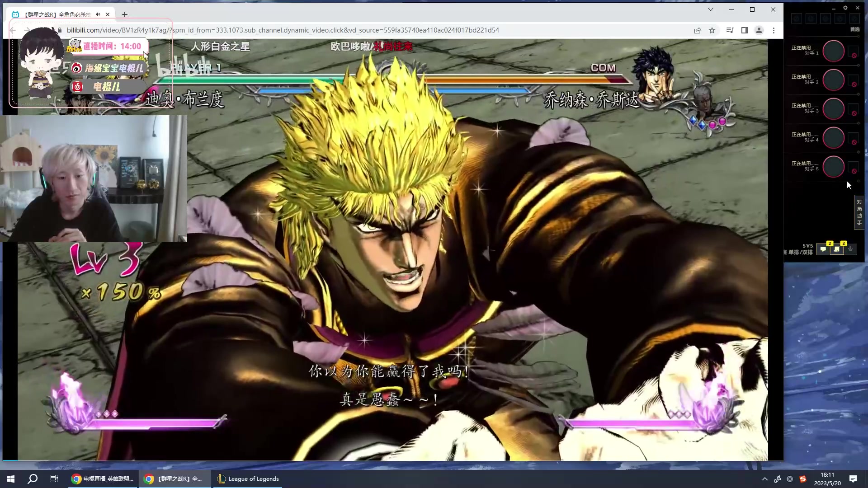
Task: Open Windows Task View
Action: [x=54, y=479]
